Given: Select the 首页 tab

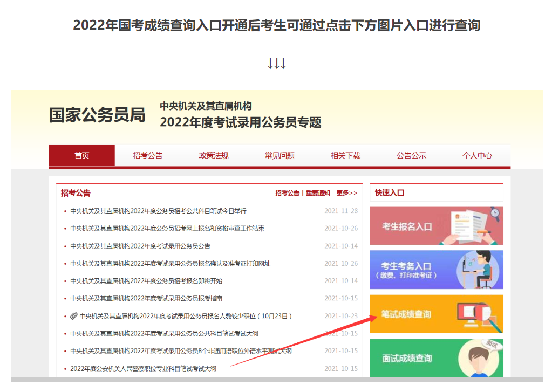Looking at the screenshot, I should point(82,155).
